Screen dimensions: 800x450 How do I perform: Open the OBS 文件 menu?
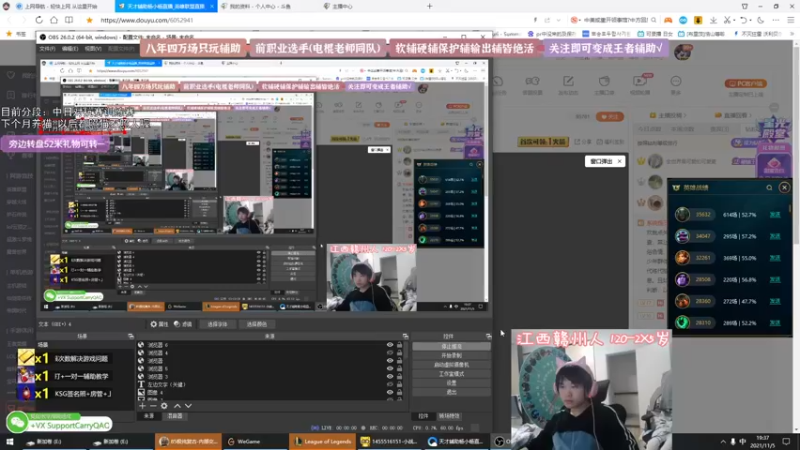[x=47, y=48]
